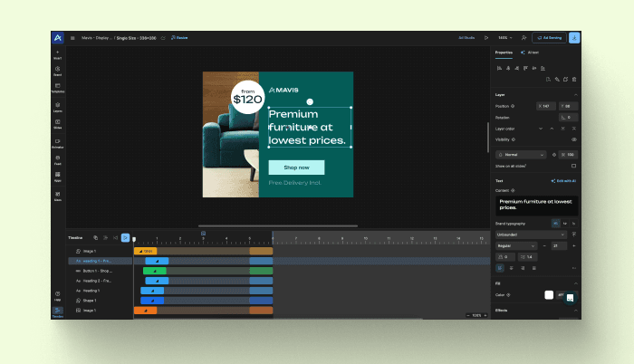Open the Animator tool in sidebar
The width and height of the screenshot is (634, 364).
pos(58,142)
